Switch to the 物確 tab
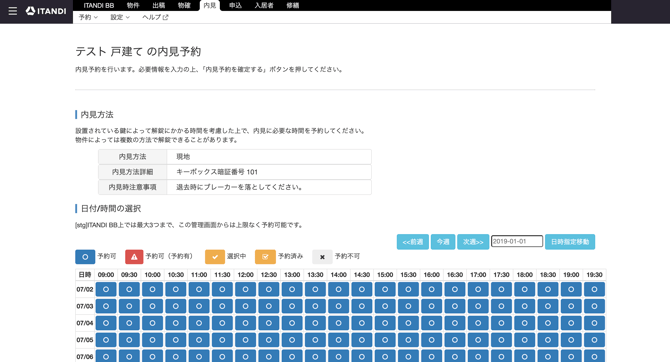 184,6
